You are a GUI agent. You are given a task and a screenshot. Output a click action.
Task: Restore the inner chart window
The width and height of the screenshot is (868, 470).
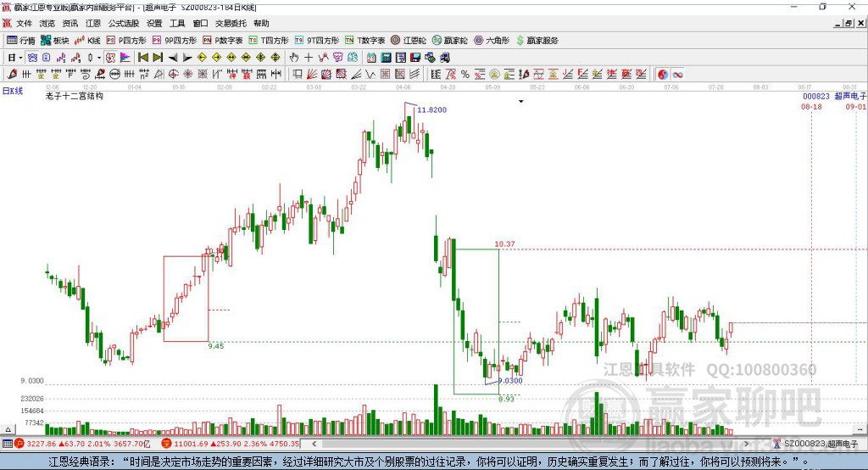[x=849, y=23]
